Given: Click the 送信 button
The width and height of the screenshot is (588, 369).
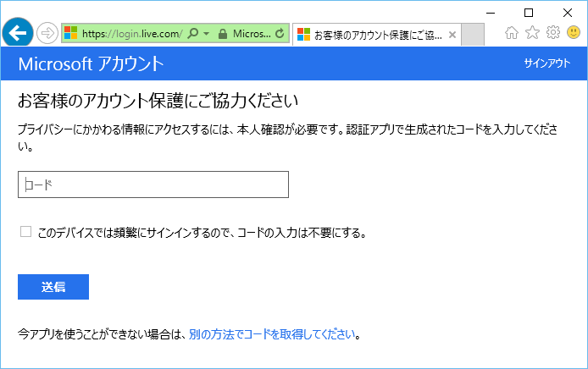Looking at the screenshot, I should point(53,287).
